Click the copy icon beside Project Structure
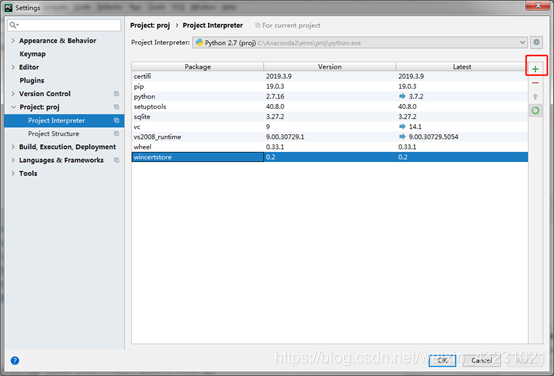Viewport: 554px width, 376px height. 116,134
